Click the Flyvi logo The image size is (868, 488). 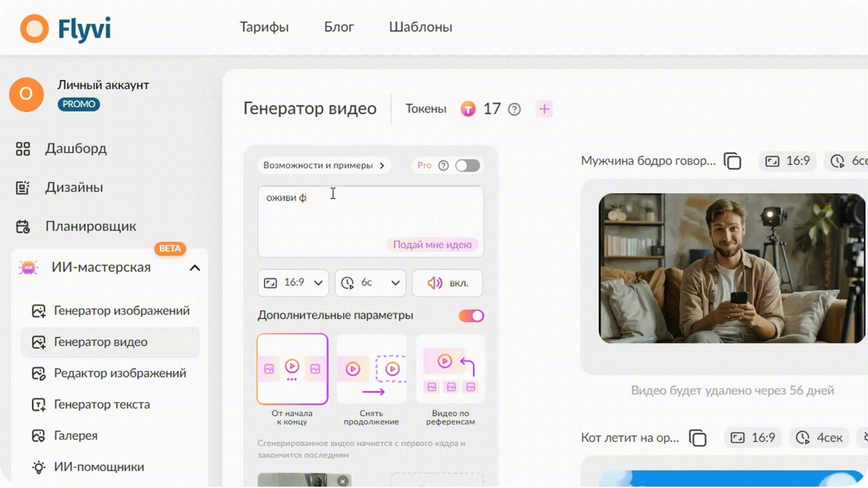(66, 28)
